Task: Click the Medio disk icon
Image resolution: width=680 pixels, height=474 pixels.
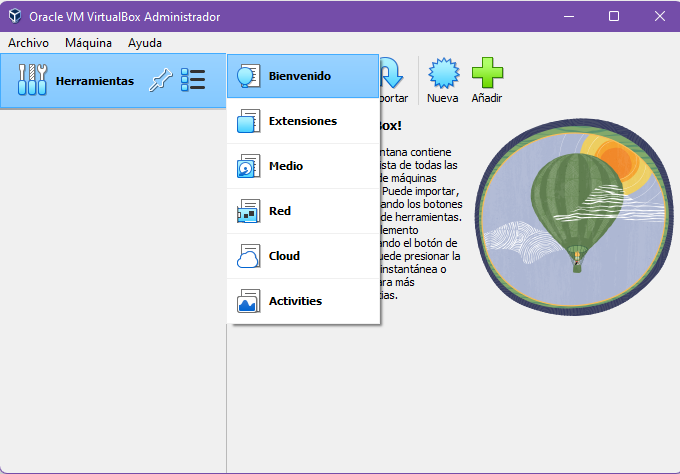Action: (248, 166)
